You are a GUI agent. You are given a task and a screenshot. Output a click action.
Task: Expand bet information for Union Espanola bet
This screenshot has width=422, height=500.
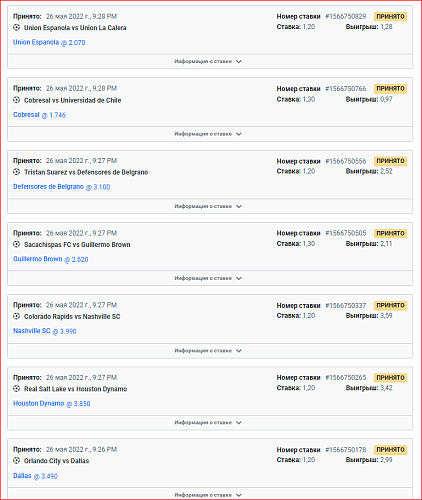[x=210, y=61]
